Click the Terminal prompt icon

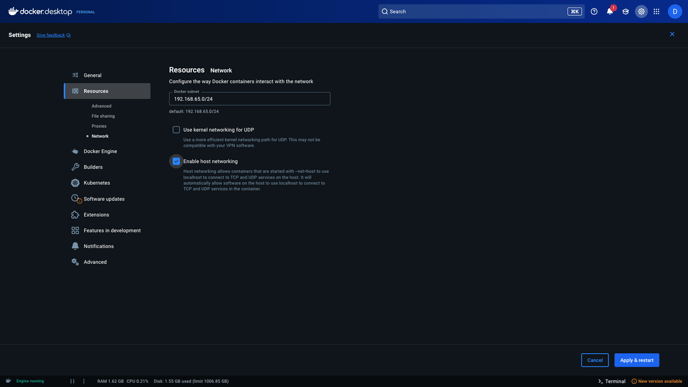pos(600,381)
